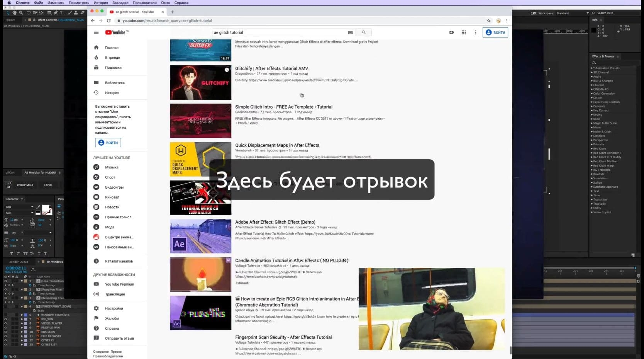This screenshot has height=359, width=644.
Task: Open the YouTube hamburger guide menu
Action: point(96,32)
